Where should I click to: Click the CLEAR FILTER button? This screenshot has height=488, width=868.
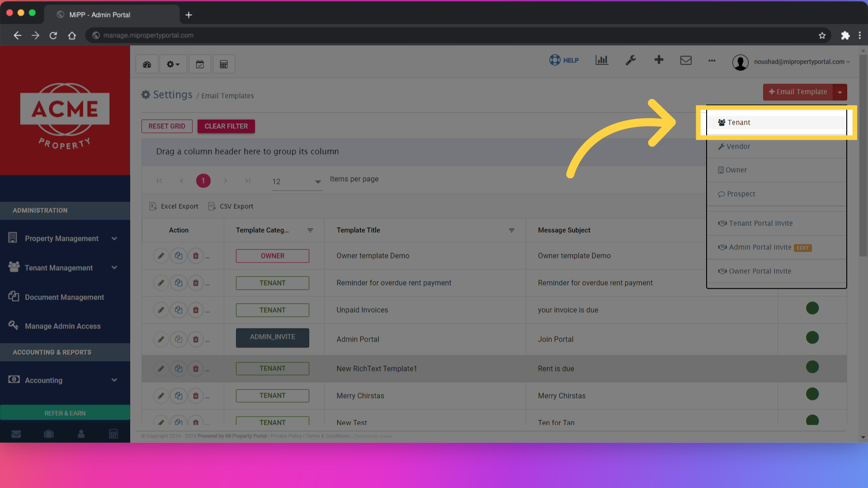(x=226, y=126)
